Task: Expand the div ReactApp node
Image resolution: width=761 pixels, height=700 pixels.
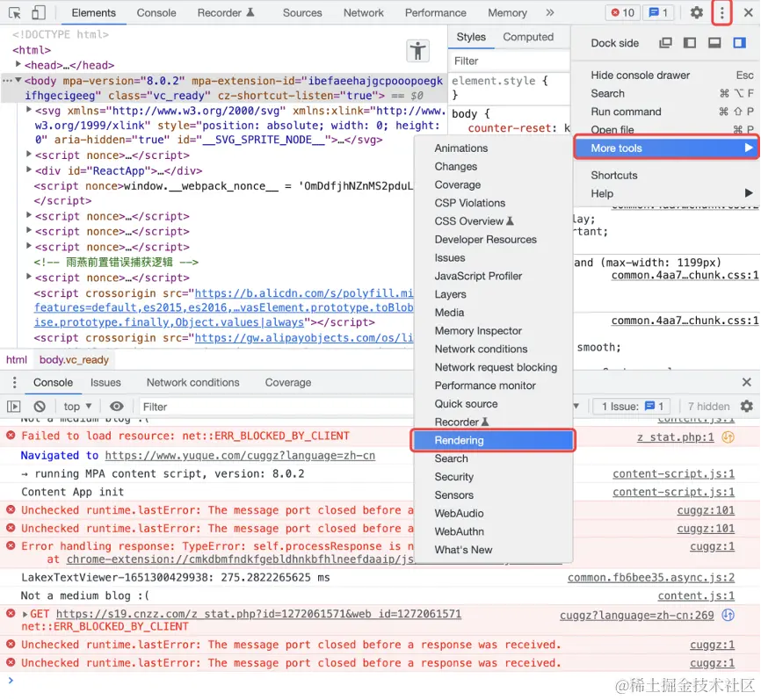Action: [x=29, y=170]
